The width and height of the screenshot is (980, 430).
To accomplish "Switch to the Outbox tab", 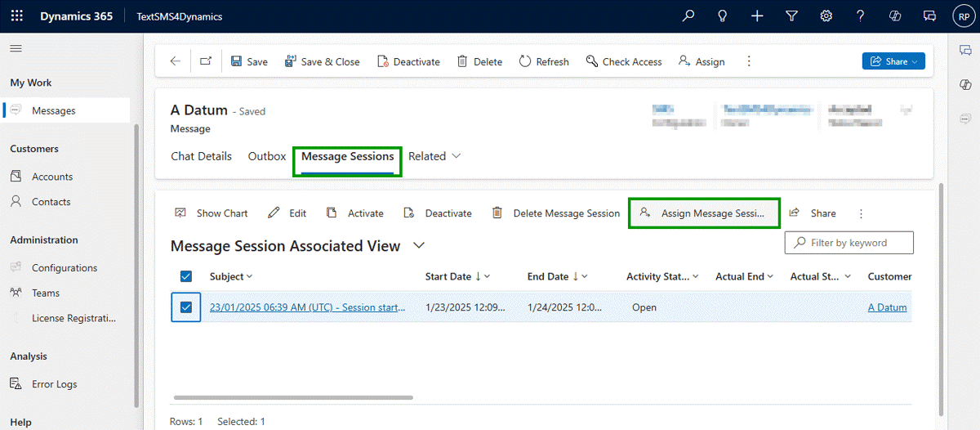I will click(267, 156).
